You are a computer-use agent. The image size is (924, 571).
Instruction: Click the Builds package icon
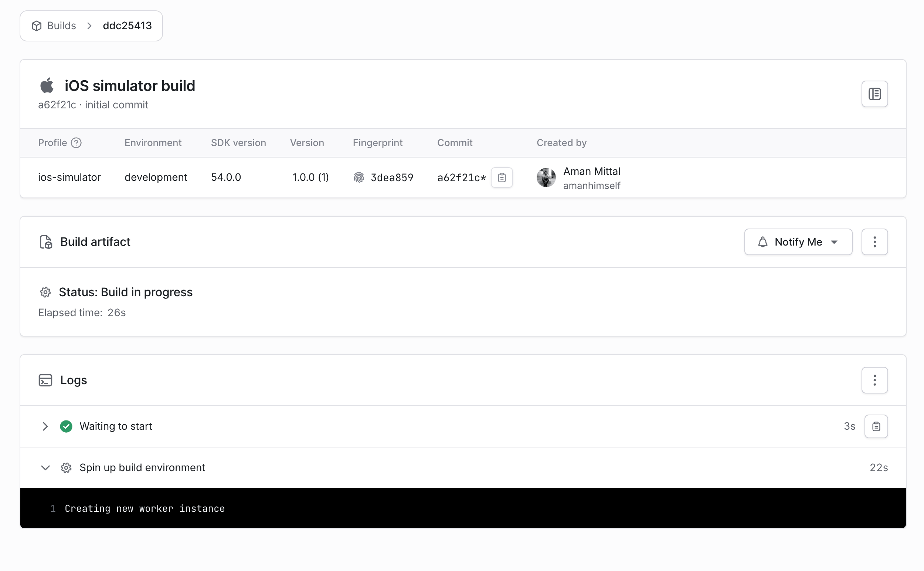[x=37, y=26]
